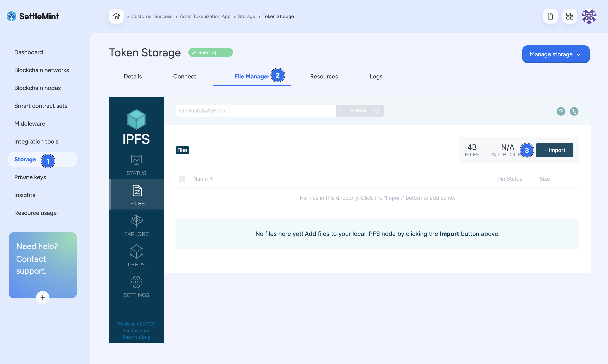The height and width of the screenshot is (364, 608).
Task: Navigate to Asset Tokenization App breadcrumb
Action: pyautogui.click(x=205, y=16)
